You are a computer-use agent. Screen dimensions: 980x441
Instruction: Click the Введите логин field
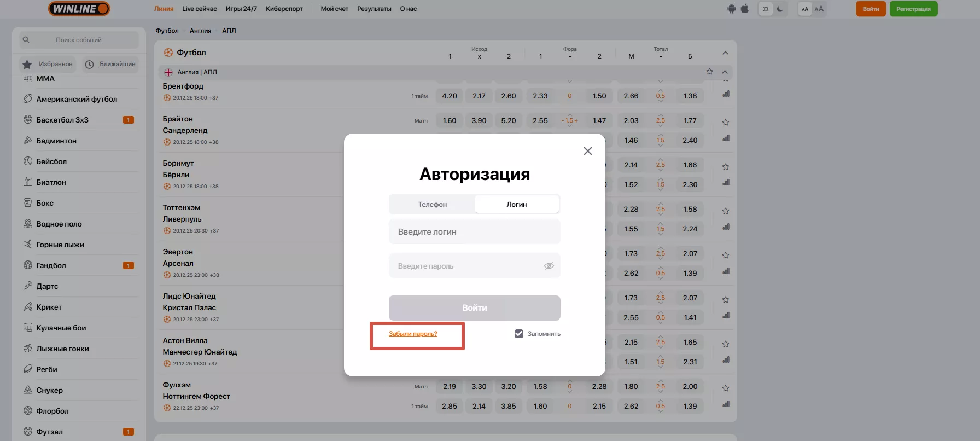(x=475, y=232)
